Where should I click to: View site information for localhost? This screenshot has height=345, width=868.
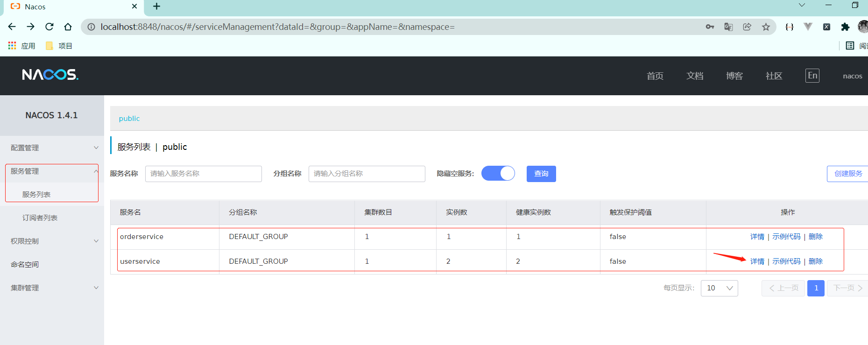coord(92,27)
